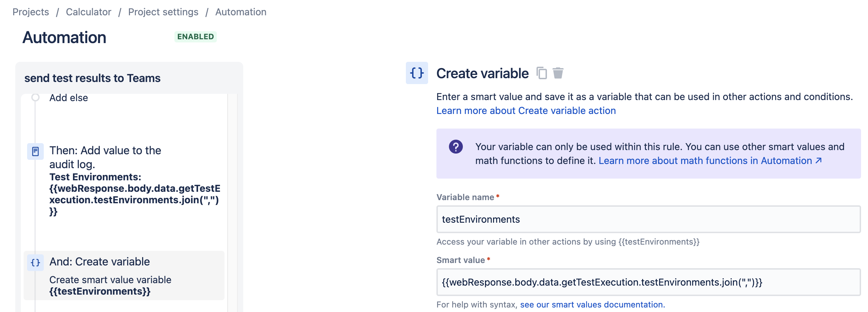868x312 pixels.
Task: Open Learn more about Create variable action
Action: pos(526,110)
